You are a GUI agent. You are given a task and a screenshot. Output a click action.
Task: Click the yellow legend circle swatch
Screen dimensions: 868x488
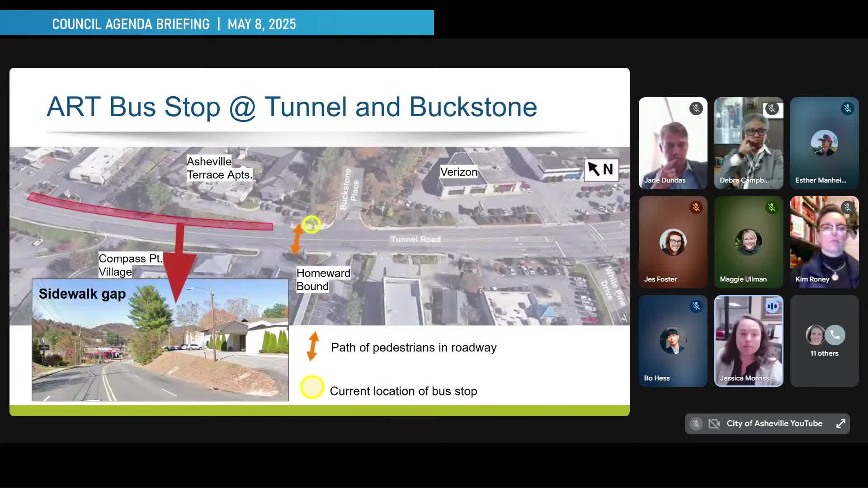(x=312, y=387)
